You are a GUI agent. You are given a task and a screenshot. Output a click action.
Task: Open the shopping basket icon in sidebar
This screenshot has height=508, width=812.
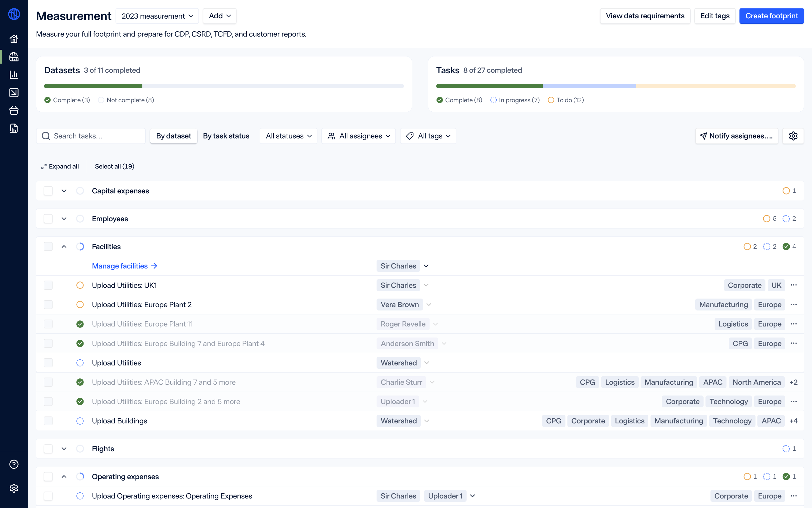(14, 110)
